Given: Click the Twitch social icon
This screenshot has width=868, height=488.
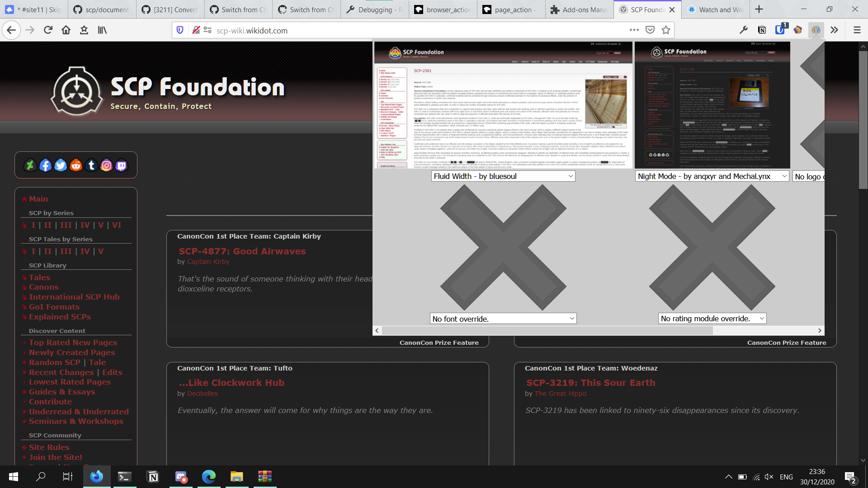Looking at the screenshot, I should pos(122,165).
